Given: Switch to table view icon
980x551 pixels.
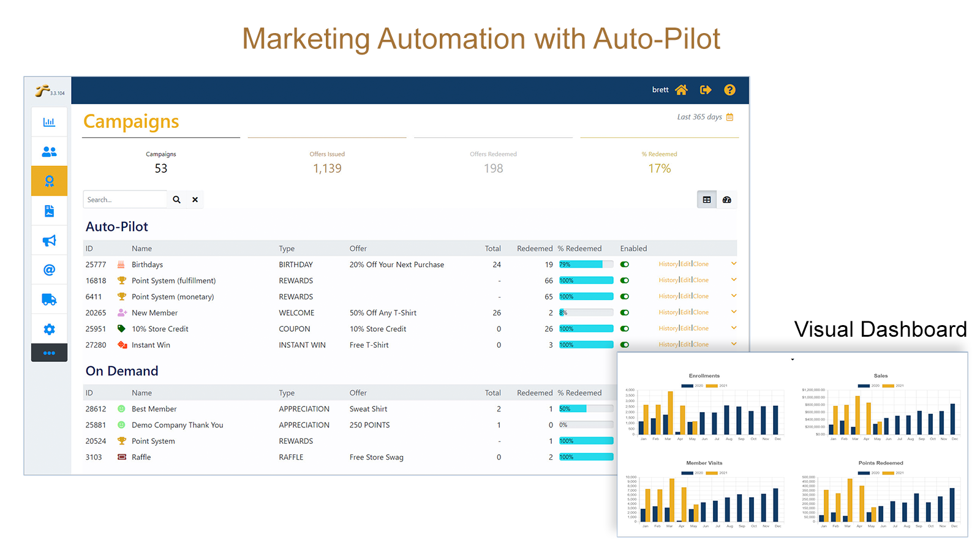Looking at the screenshot, I should [707, 200].
